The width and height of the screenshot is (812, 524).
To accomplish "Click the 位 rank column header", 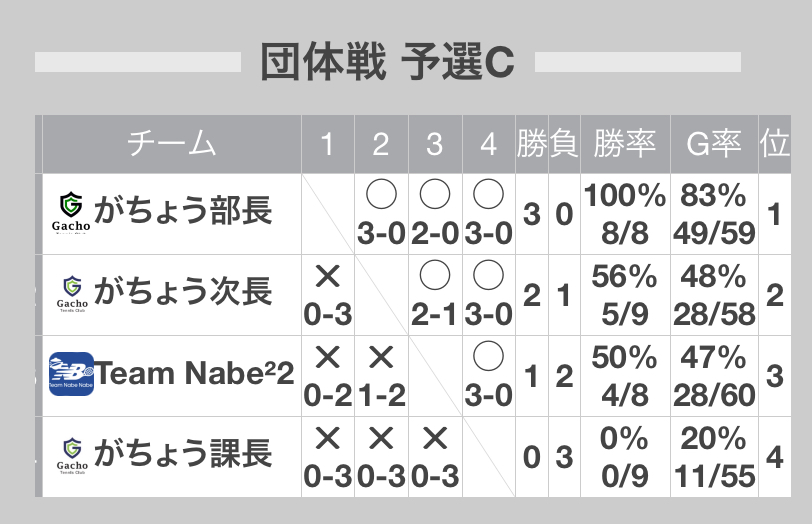I will pos(775,144).
